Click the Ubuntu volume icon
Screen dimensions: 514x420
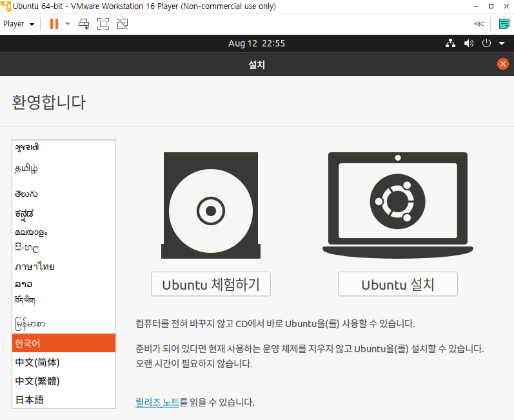coord(469,43)
